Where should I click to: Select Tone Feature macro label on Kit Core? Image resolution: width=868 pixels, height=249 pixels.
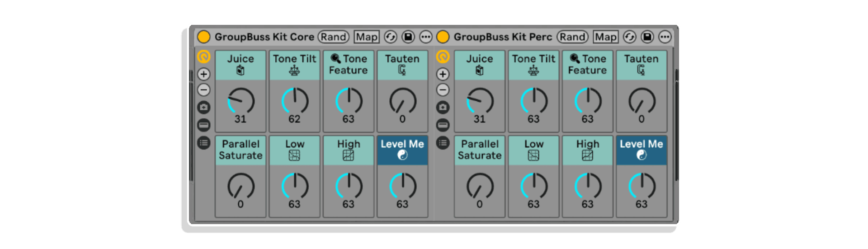pos(349,65)
